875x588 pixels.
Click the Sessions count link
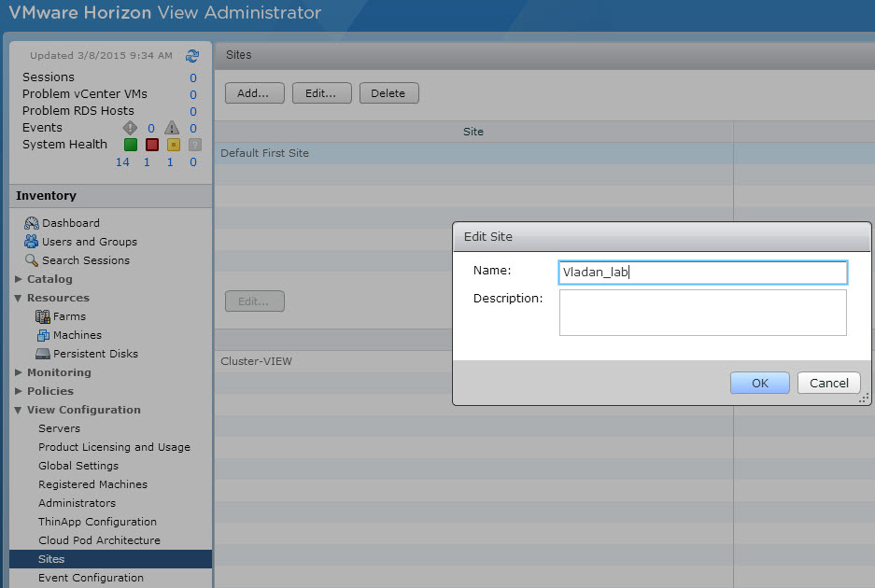click(193, 78)
